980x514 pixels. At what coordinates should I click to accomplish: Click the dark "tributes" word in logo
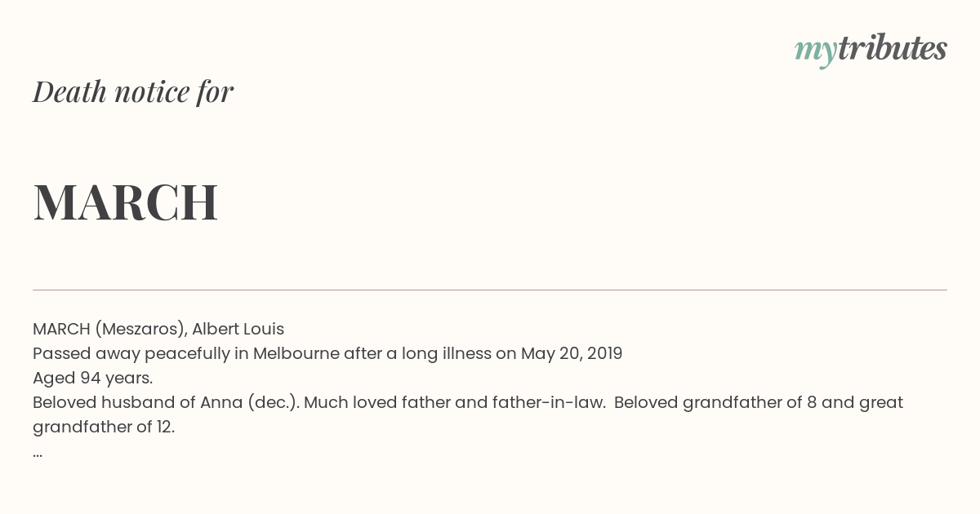tap(892, 48)
